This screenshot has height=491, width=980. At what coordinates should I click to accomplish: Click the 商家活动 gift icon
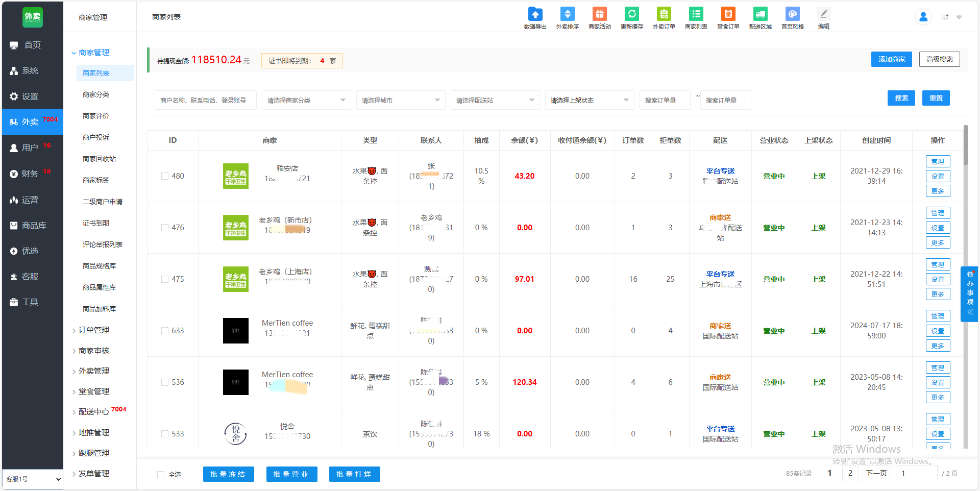(x=599, y=14)
